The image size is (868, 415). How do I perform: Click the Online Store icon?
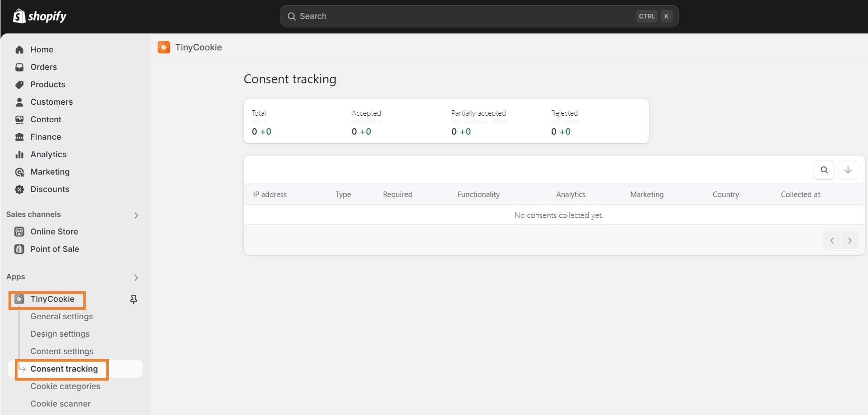point(19,231)
